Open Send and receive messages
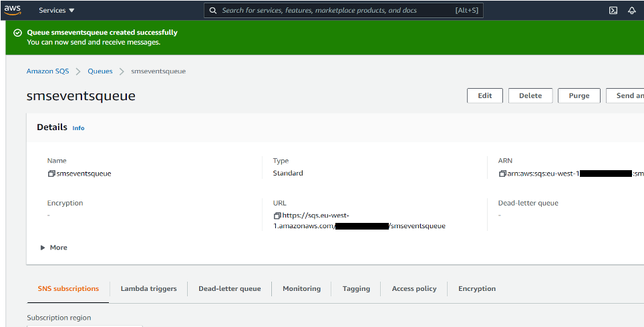 pos(625,95)
